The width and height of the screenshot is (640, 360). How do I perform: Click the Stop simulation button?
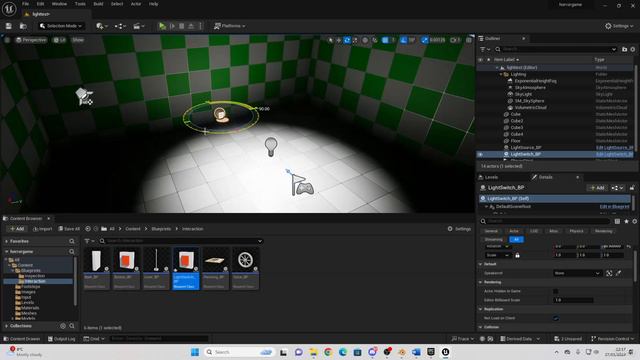tap(181, 26)
